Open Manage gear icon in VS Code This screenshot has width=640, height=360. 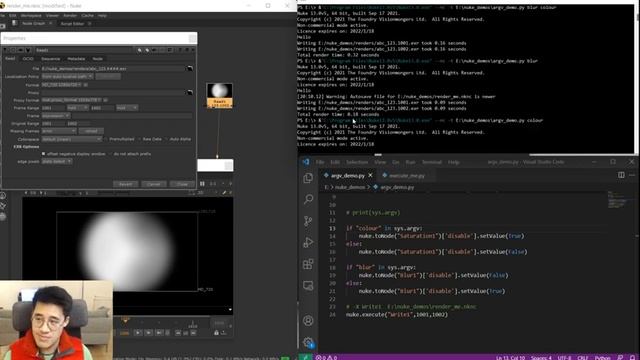pyautogui.click(x=308, y=342)
